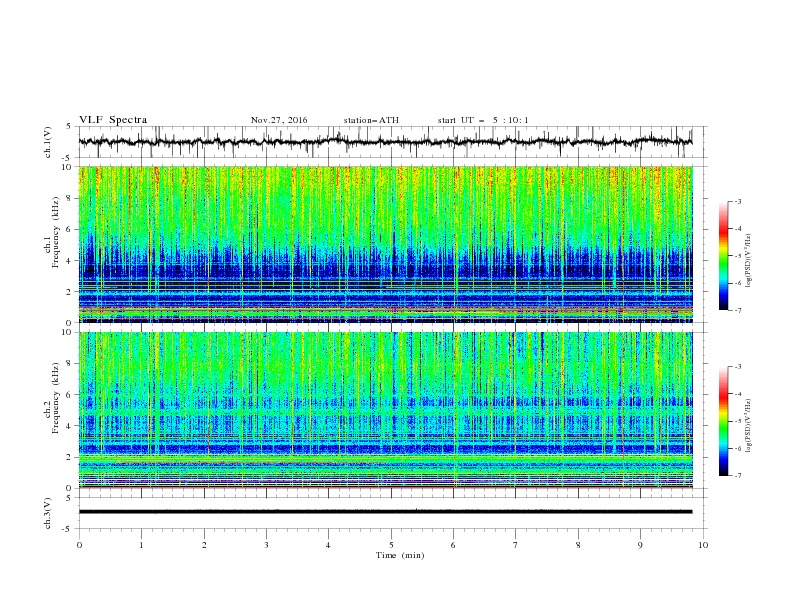Click the "-7" tick of upper color bar
Screen dimensions: 792x612
click(x=737, y=310)
